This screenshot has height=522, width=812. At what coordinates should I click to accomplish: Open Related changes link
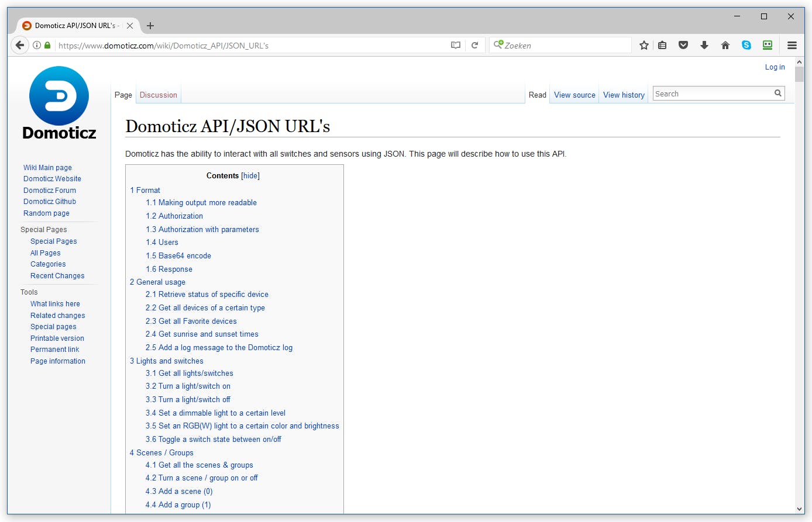tap(58, 316)
